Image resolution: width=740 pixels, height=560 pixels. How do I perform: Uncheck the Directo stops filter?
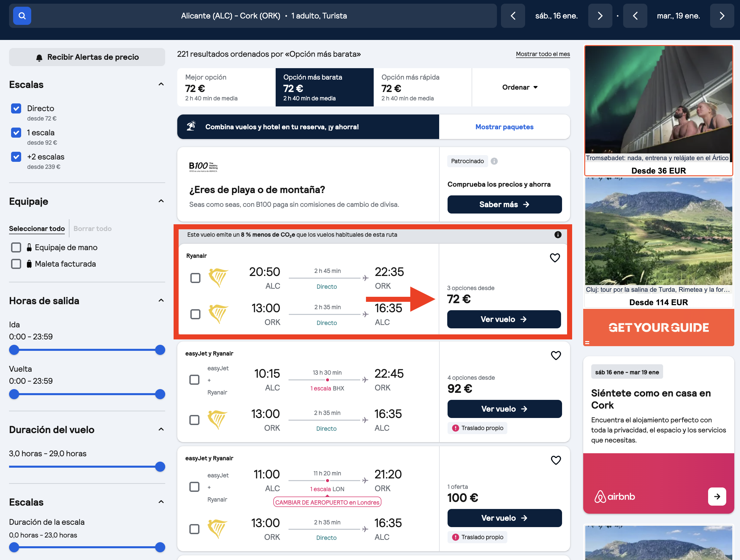pyautogui.click(x=16, y=108)
